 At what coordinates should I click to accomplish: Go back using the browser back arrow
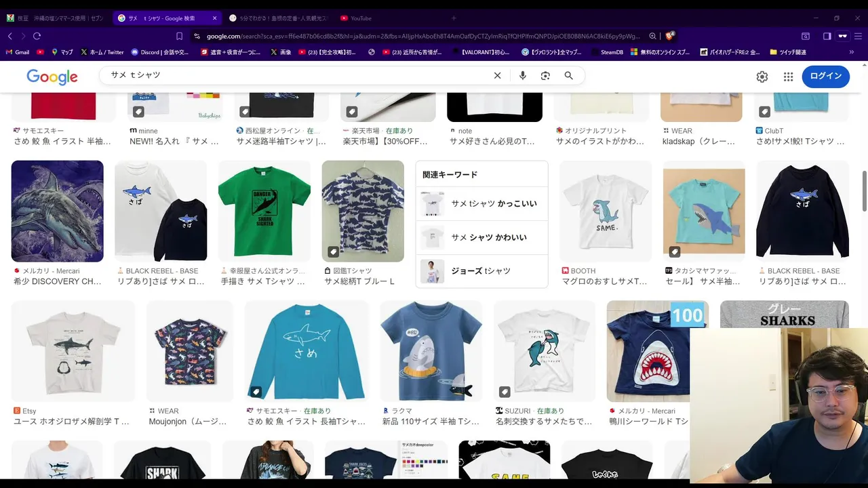pyautogui.click(x=9, y=36)
